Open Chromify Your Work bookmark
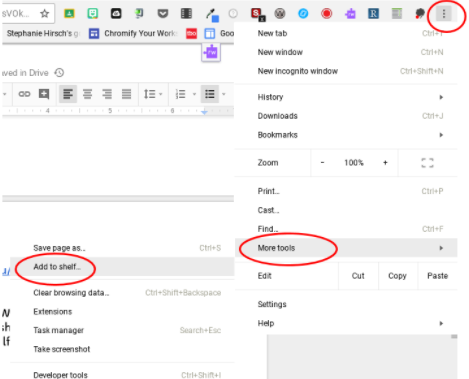 point(133,33)
